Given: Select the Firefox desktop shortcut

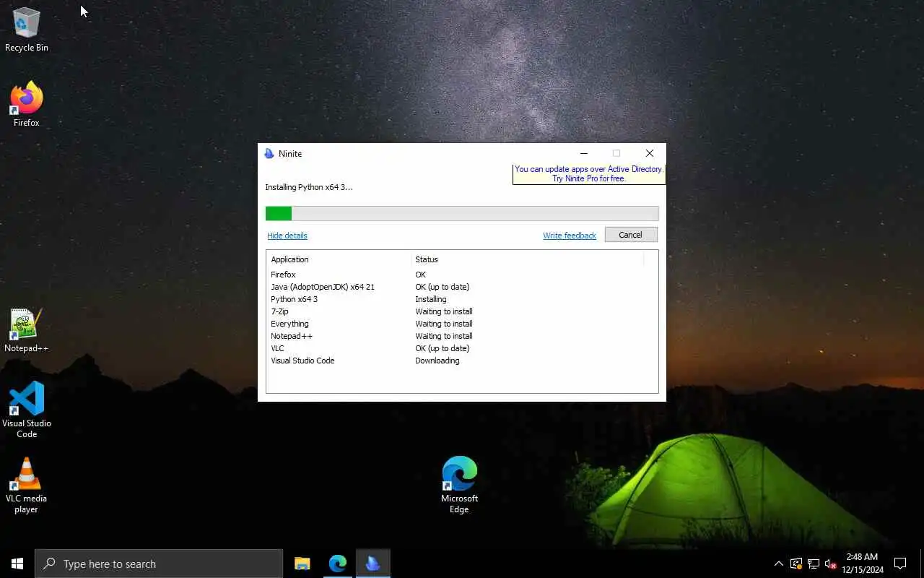Looking at the screenshot, I should [x=27, y=105].
